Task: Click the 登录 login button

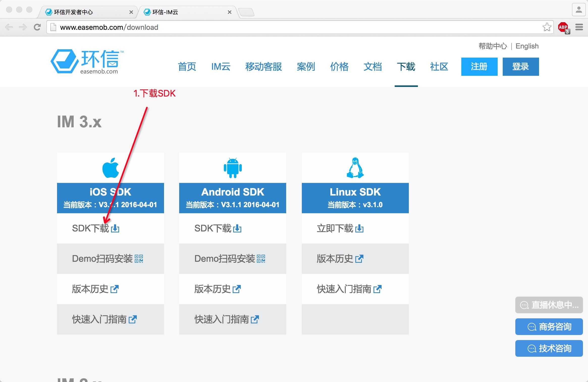Action: [x=521, y=67]
